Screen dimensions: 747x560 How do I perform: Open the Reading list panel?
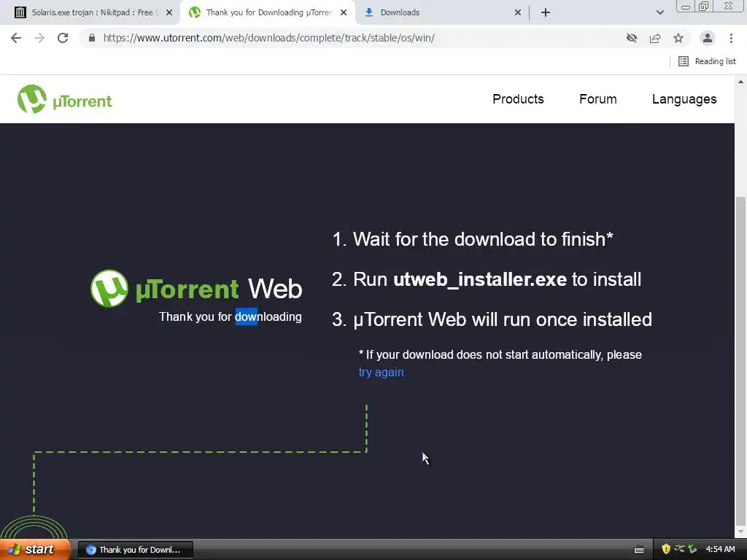(x=707, y=61)
